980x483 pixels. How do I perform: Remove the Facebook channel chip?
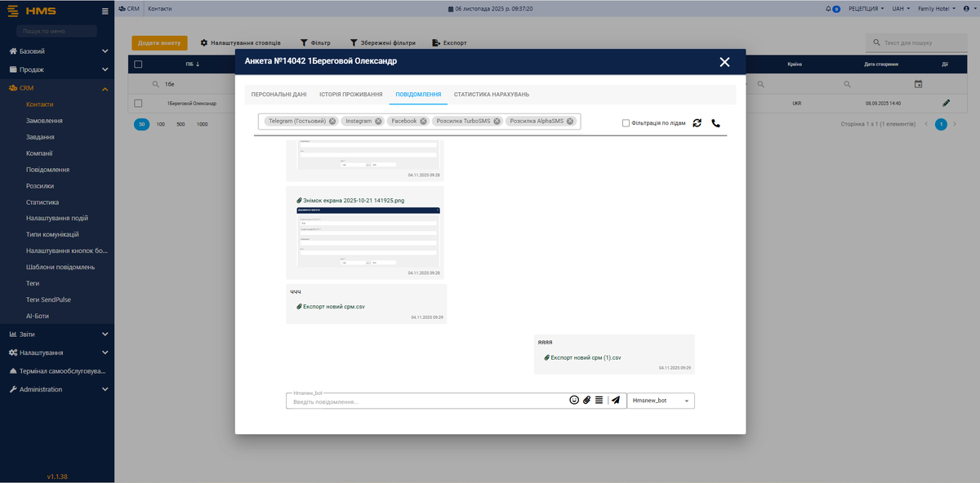click(x=423, y=121)
